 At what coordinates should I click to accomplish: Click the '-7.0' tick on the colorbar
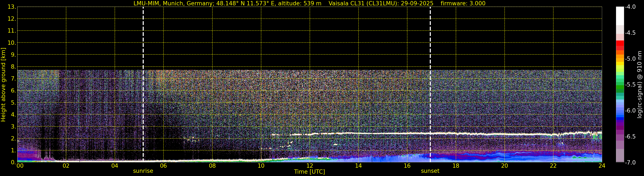pyautogui.click(x=630, y=163)
